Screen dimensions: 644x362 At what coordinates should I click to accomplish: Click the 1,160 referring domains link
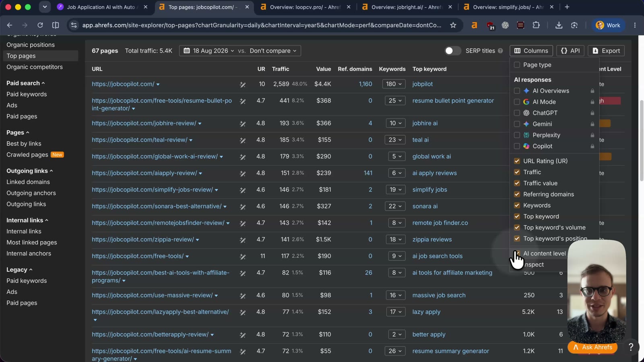click(x=365, y=84)
